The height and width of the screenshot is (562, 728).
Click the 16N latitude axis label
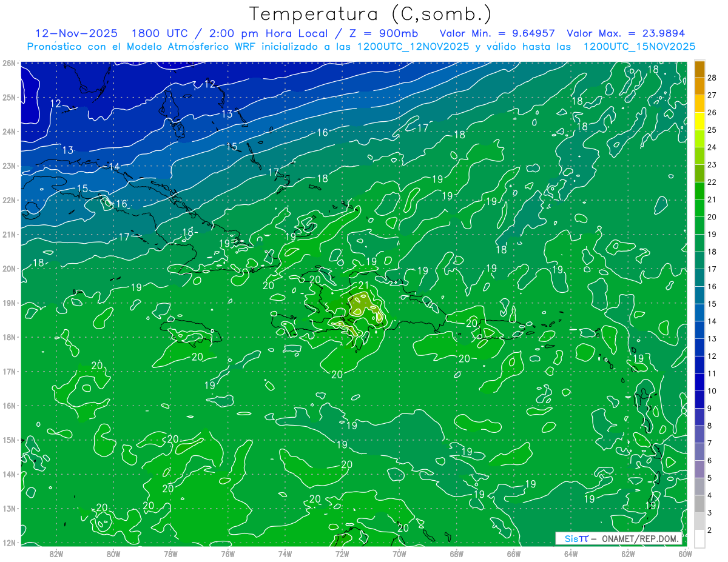point(9,406)
